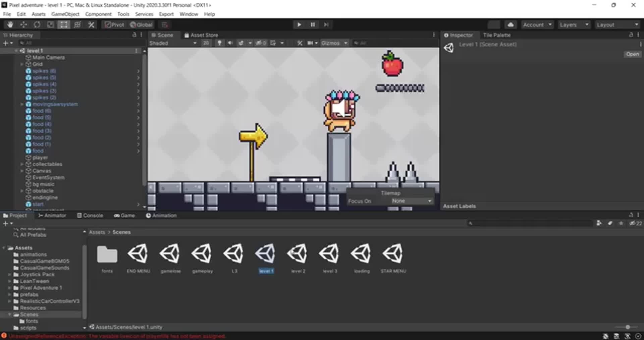Viewport: 644px width, 340px height.
Task: Toggle Scene view lighting
Action: [x=219, y=43]
